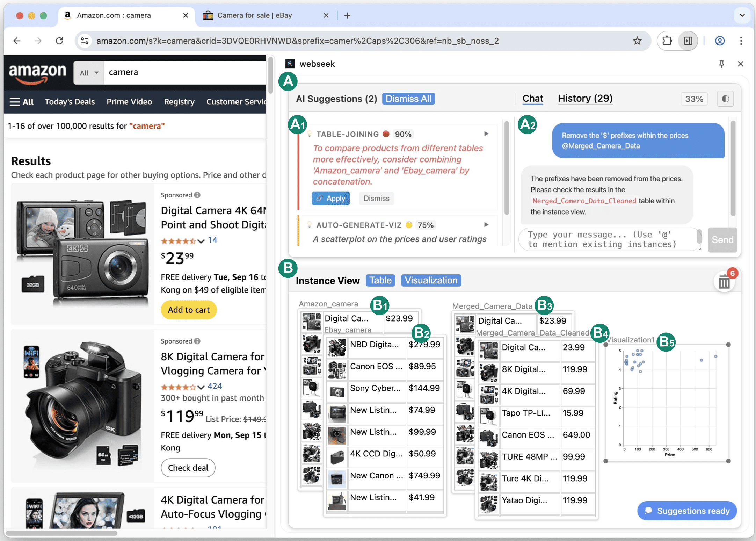Select the Amazon_camera table label
Viewport: 756px width, 541px height.
click(x=328, y=304)
